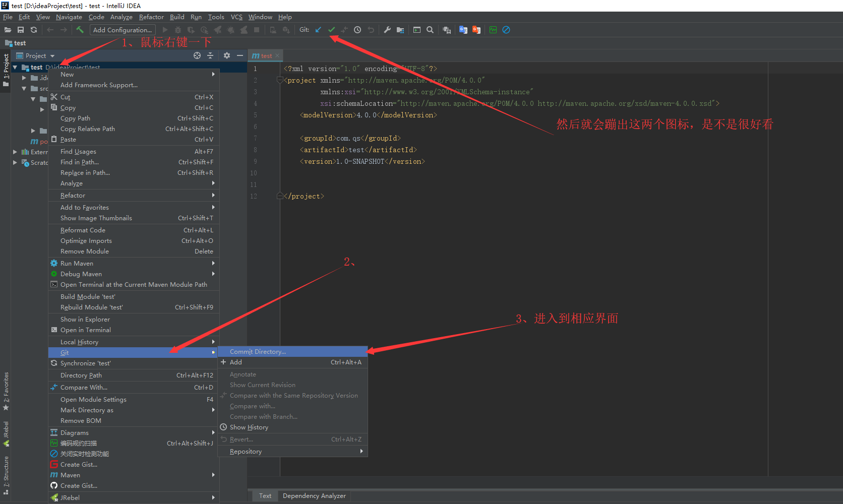Click Add Configuration... button
The image size is (843, 504).
coord(123,30)
